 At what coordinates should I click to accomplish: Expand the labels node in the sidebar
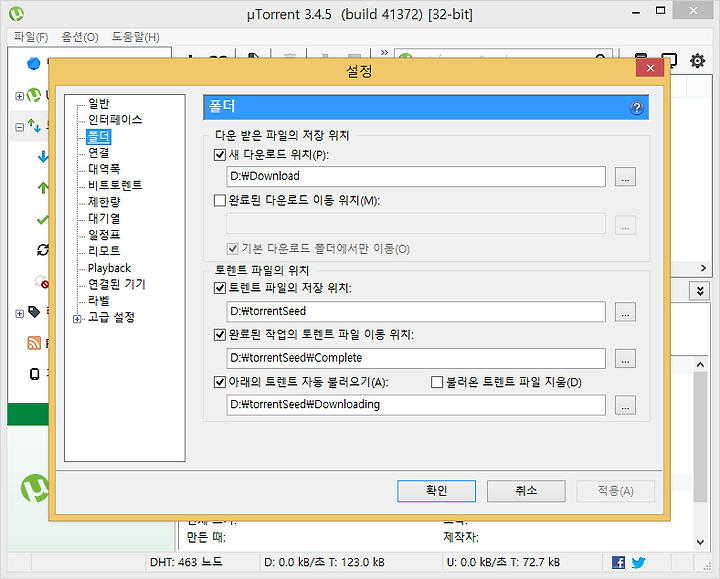pos(19,314)
